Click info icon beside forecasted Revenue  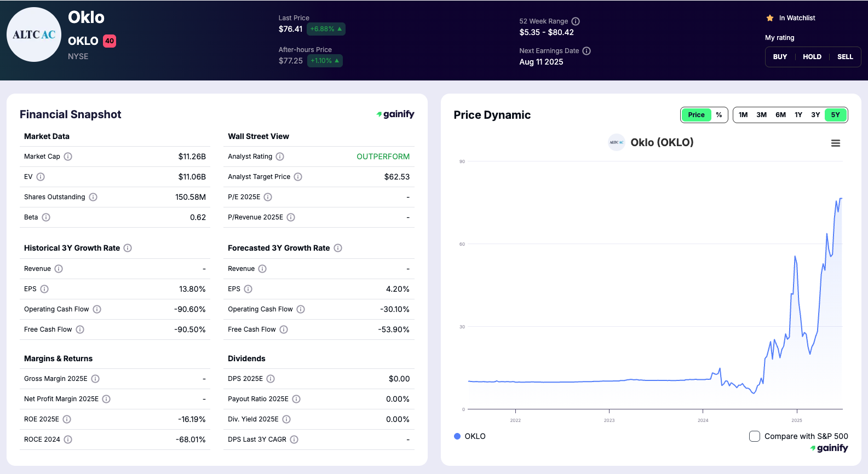(262, 269)
